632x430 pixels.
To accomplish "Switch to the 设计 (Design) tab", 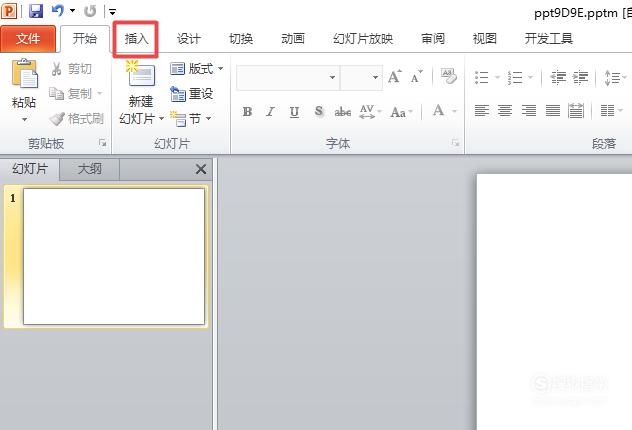I will click(x=188, y=39).
